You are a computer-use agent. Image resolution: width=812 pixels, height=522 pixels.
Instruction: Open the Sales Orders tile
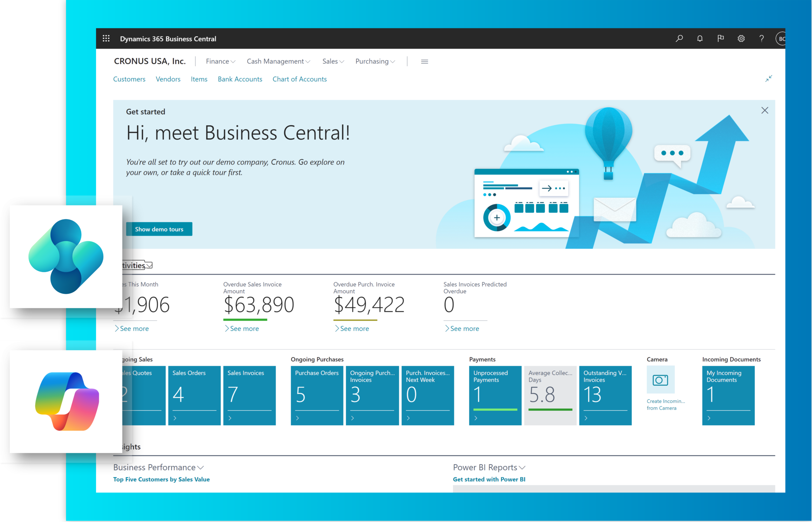point(194,395)
